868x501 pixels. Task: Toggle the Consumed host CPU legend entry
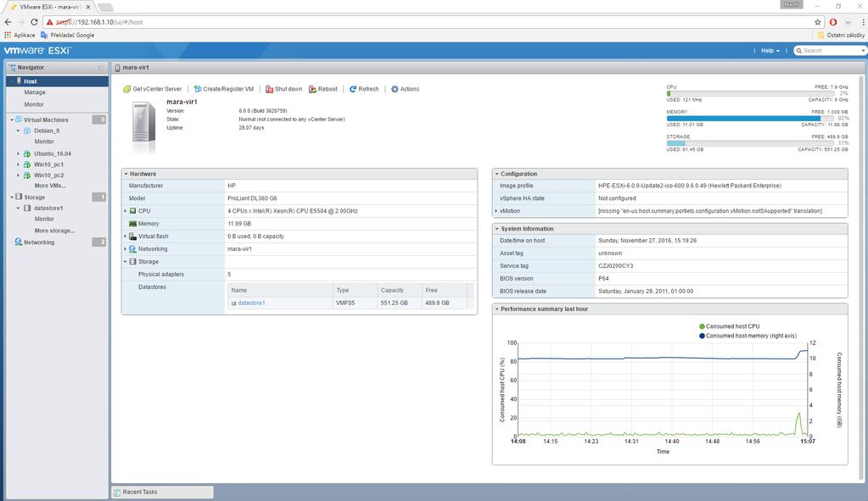pyautogui.click(x=730, y=326)
